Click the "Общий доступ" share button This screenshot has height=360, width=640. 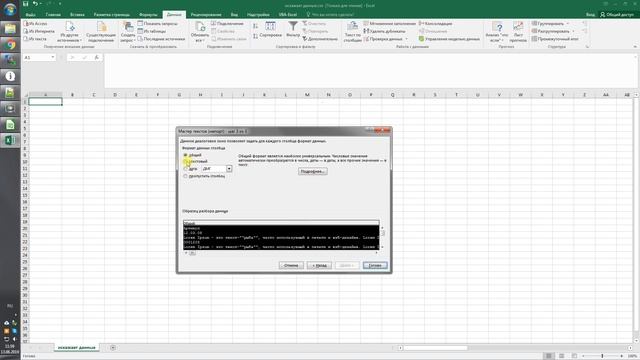[617, 14]
